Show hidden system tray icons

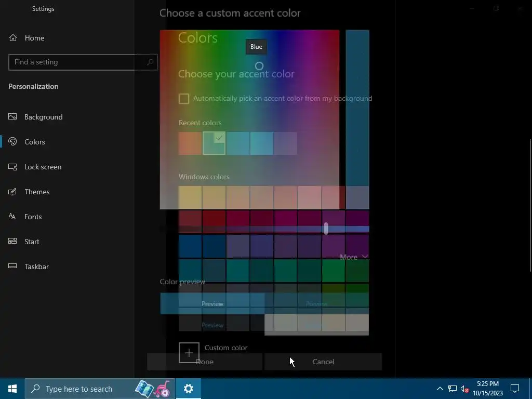(440, 389)
